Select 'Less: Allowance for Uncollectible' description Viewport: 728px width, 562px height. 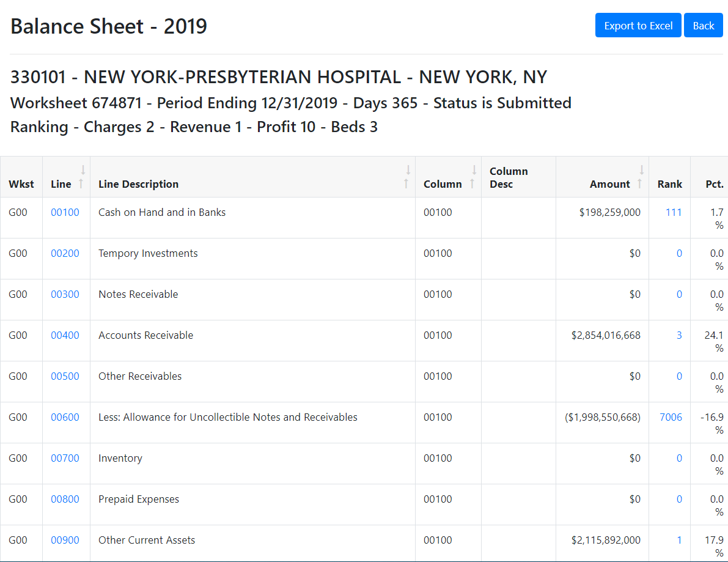click(x=228, y=417)
